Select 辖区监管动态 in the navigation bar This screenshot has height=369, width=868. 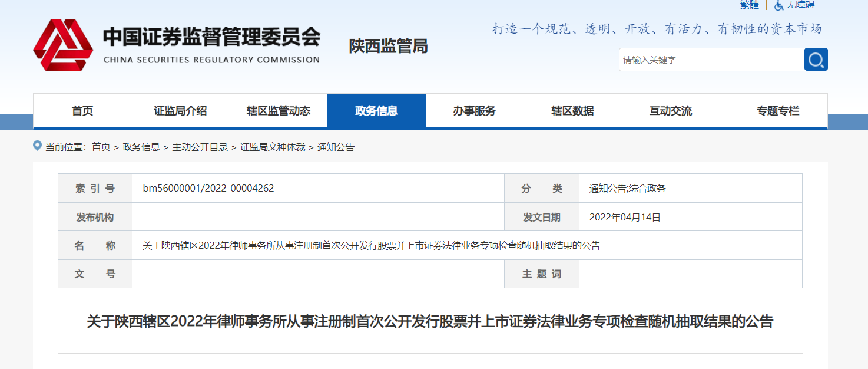coord(278,111)
